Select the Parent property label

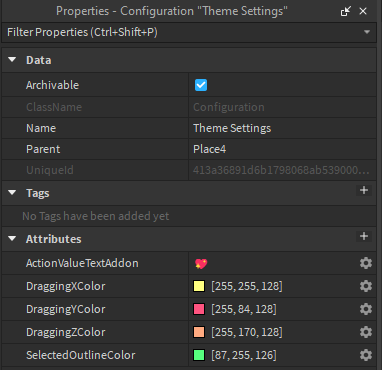43,149
